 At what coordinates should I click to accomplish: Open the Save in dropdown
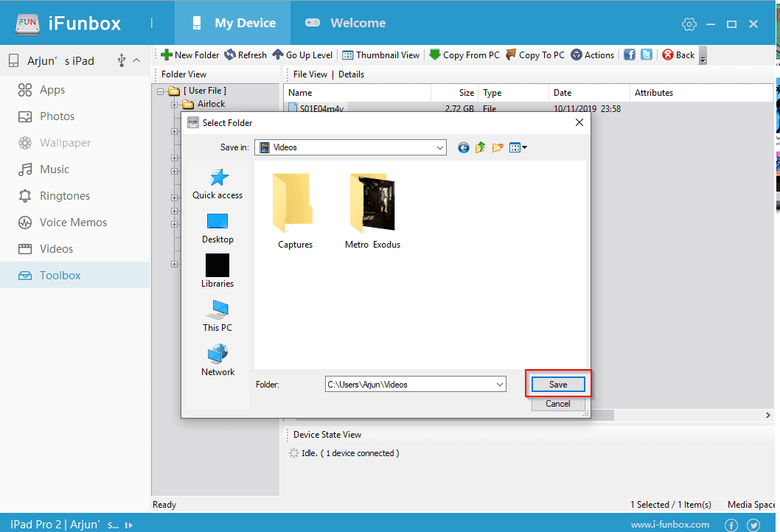(x=439, y=147)
